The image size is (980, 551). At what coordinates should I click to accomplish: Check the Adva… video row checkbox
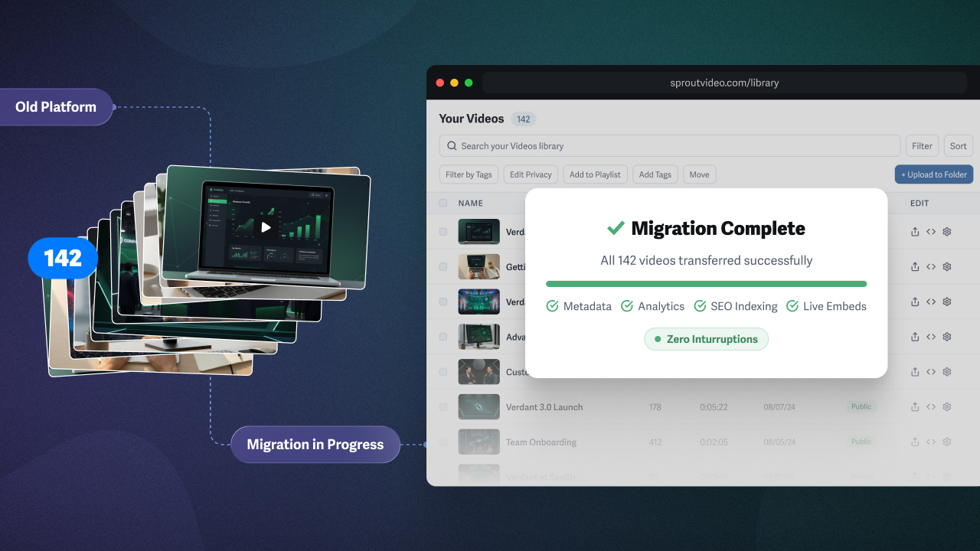point(443,337)
